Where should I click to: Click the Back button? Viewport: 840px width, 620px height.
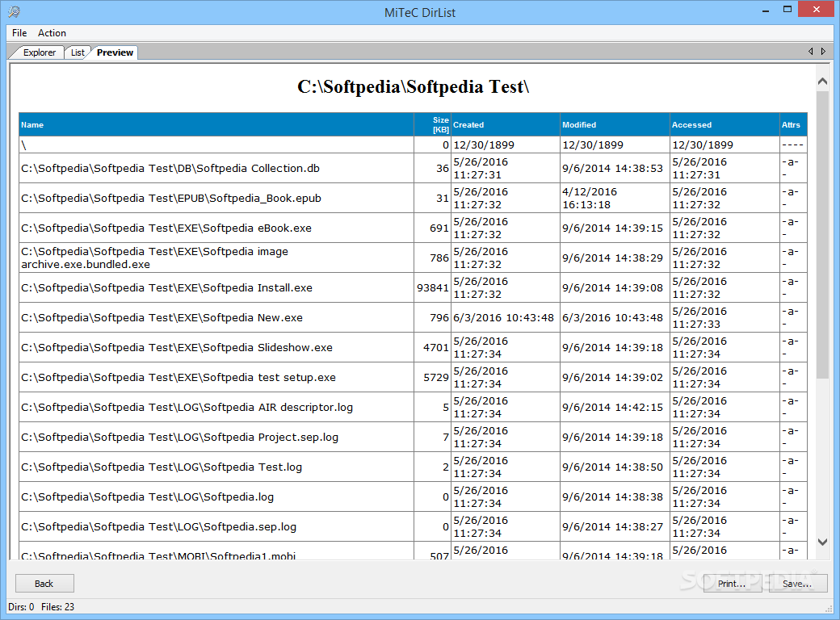coord(44,584)
